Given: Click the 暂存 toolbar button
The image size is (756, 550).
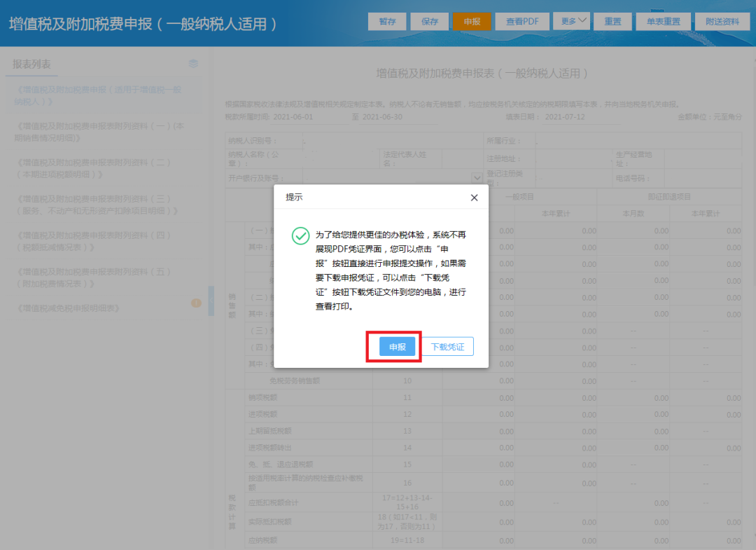Looking at the screenshot, I should 387,21.
